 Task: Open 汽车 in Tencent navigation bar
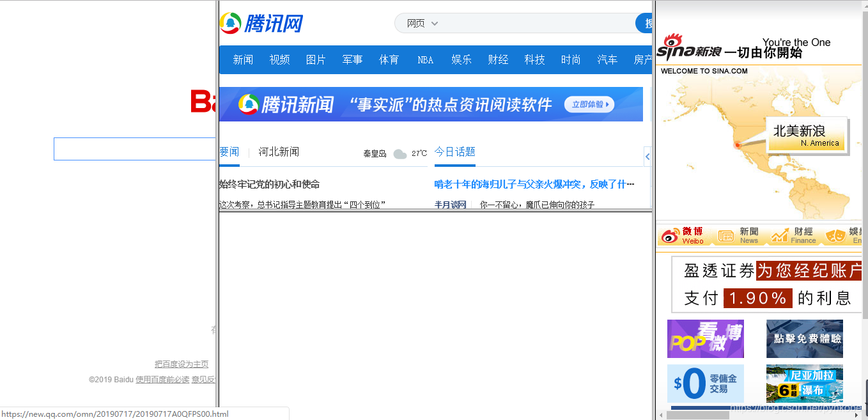(607, 60)
